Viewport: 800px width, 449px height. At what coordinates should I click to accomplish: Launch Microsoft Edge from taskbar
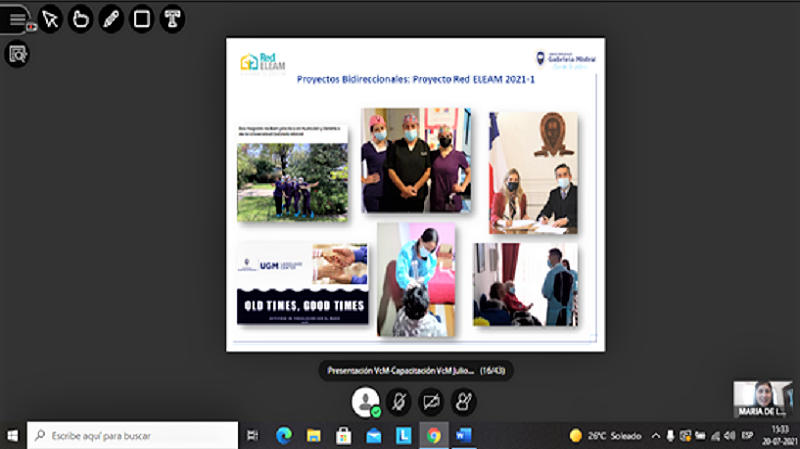point(284,436)
